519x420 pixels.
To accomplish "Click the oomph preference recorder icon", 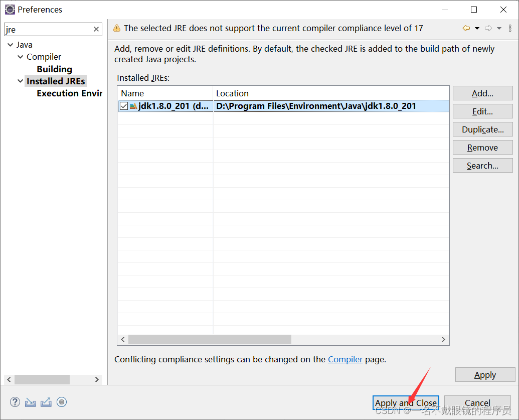I will pos(62,402).
